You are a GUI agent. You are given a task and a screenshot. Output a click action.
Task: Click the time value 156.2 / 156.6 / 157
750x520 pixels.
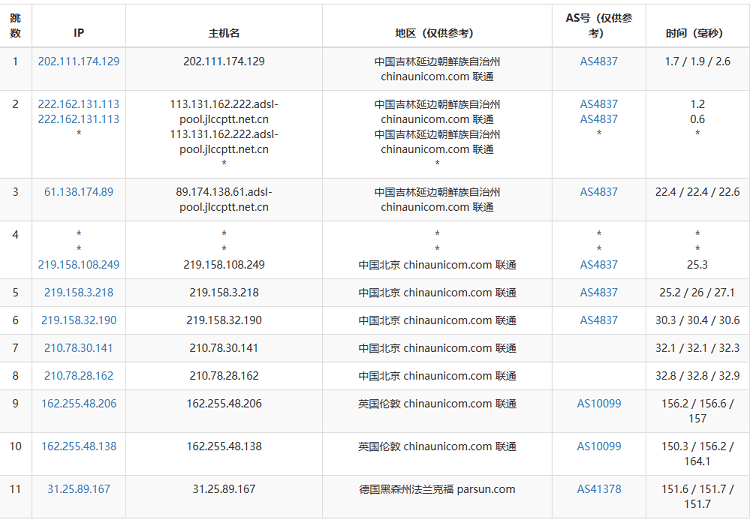pos(697,411)
